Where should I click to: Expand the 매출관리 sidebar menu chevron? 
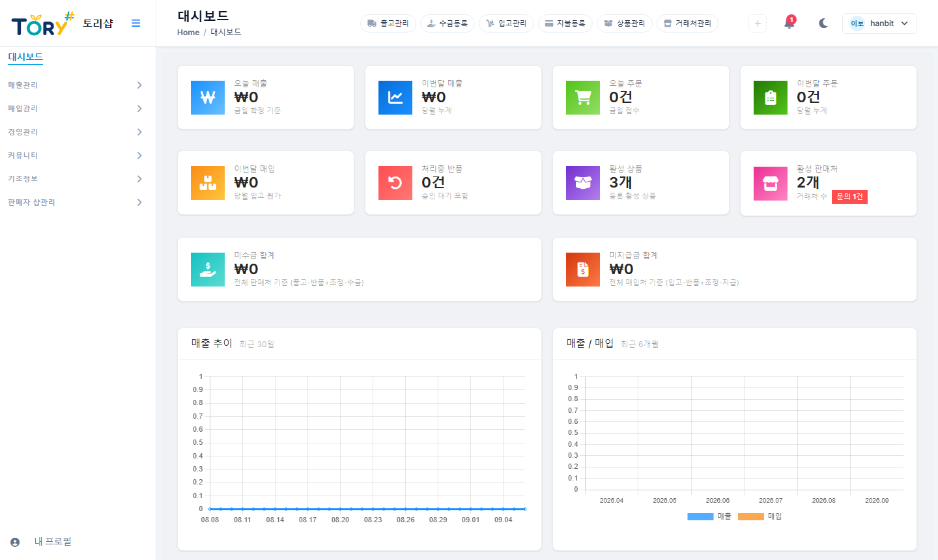[x=139, y=85]
